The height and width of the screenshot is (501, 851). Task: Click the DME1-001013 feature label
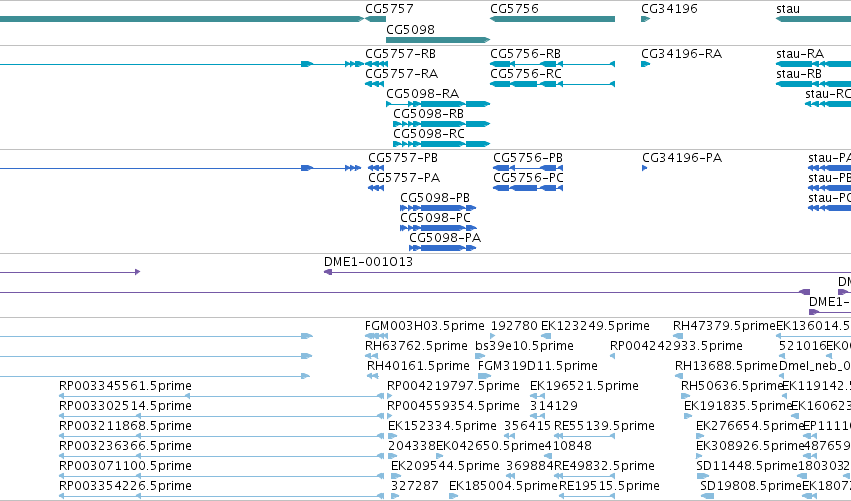[369, 262]
